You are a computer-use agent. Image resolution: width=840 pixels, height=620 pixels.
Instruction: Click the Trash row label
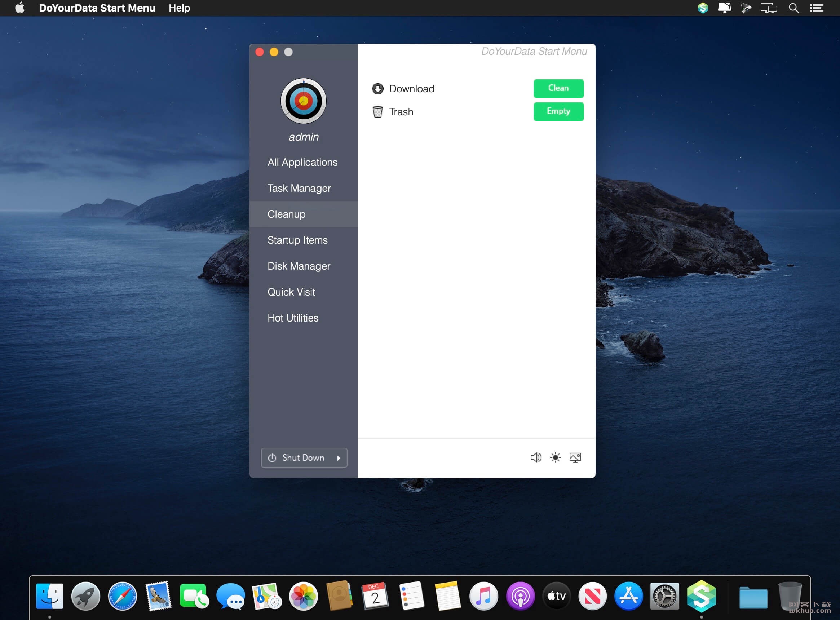click(401, 112)
